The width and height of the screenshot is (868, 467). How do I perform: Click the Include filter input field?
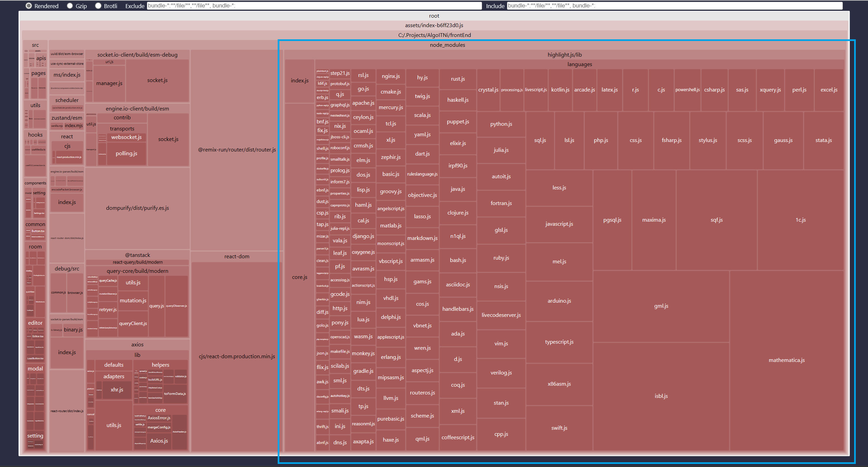674,6
